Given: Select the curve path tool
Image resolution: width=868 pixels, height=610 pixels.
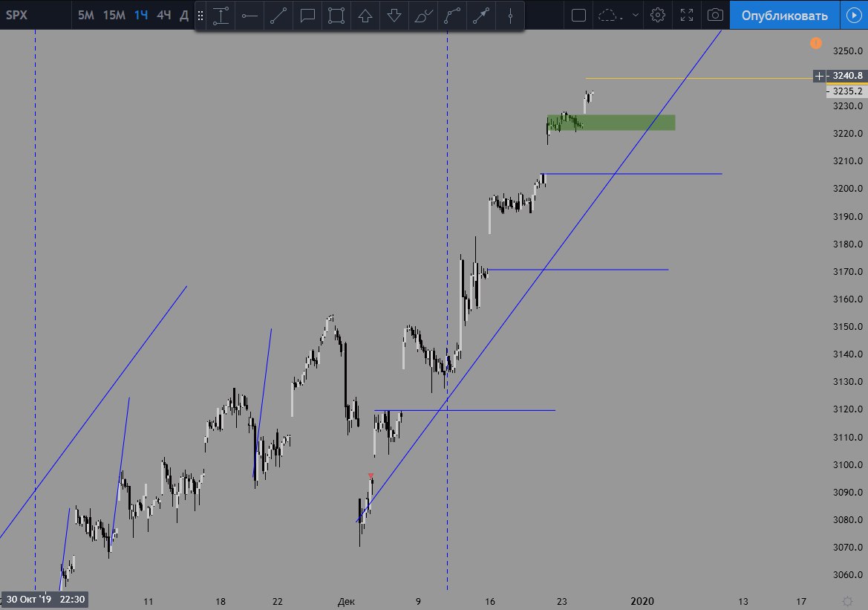Looking at the screenshot, I should pyautogui.click(x=451, y=16).
